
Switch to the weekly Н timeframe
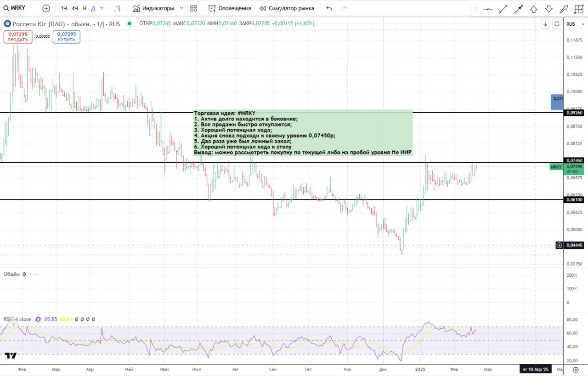pos(84,8)
